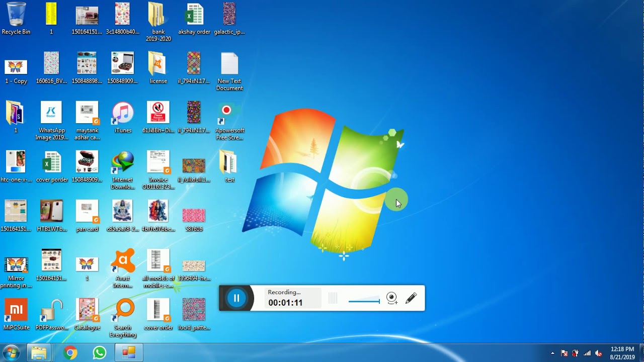Screen dimensions: 644x362
Task: Select the Catalogue file
Action: coord(87,315)
